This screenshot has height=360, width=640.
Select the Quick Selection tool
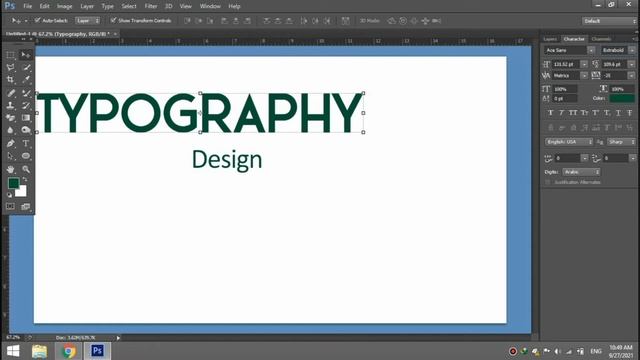pos(26,67)
